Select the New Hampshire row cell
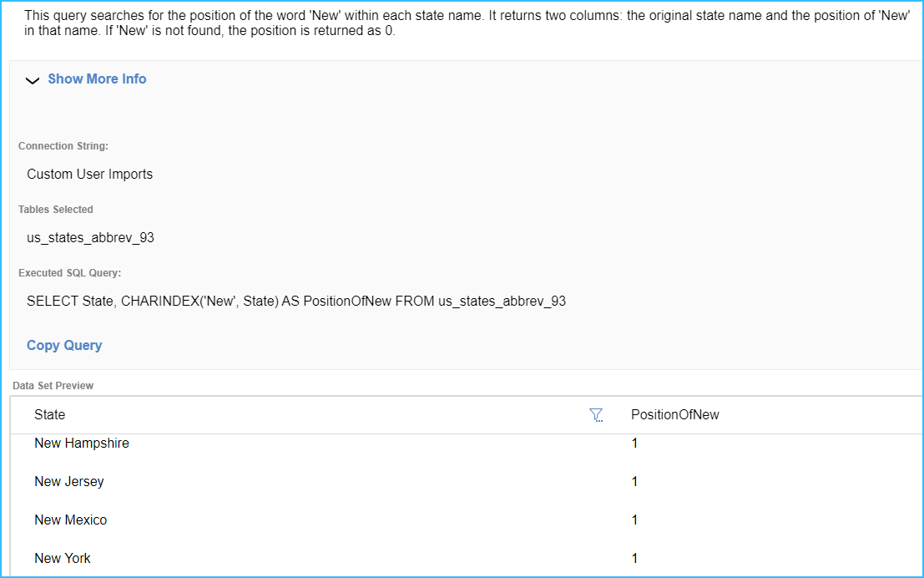This screenshot has height=578, width=924. click(x=82, y=444)
